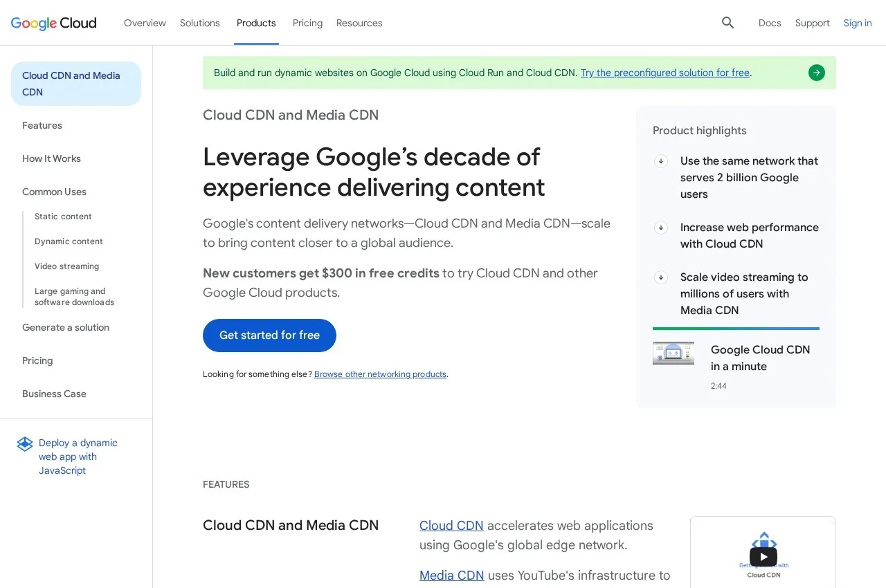The width and height of the screenshot is (886, 588).
Task: Jump to Common Uses in sidebar
Action: [54, 192]
